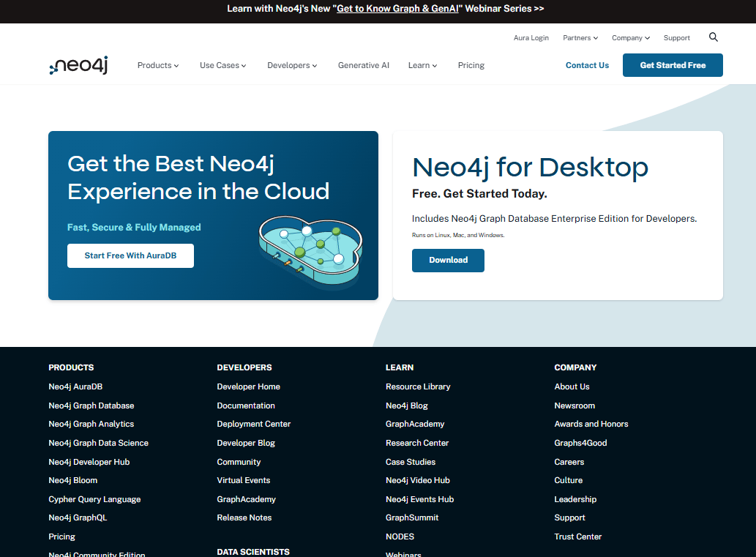Screen dimensions: 756x557
Task: Open Neo4j Video Hub footer link
Action: tap(418, 480)
